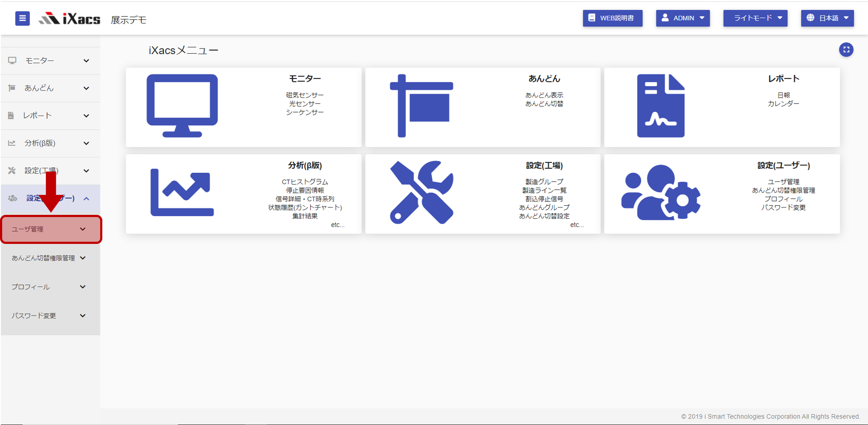The image size is (868, 425).
Task: Click 割込停止信号 in factory settings card
Action: [544, 199]
